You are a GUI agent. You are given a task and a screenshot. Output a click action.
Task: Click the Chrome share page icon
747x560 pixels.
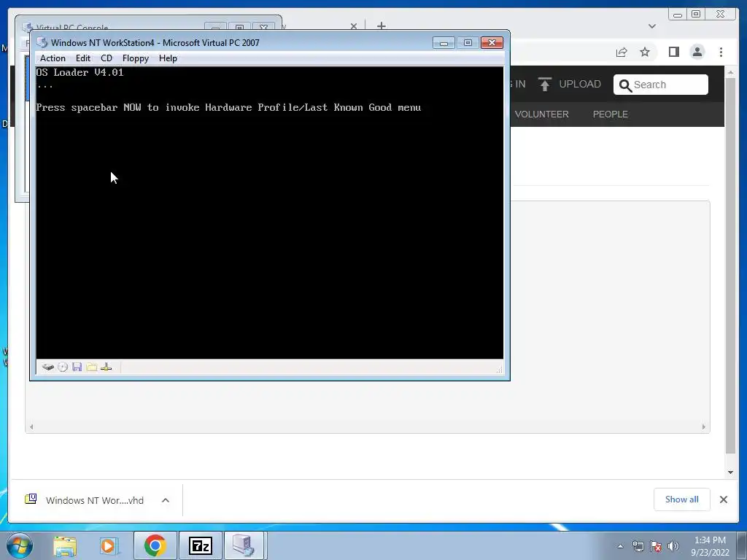(622, 52)
